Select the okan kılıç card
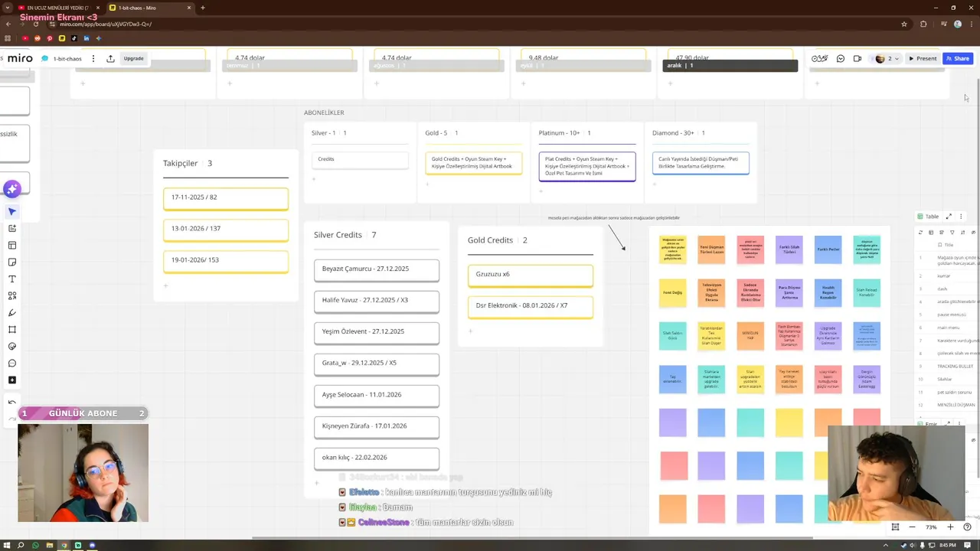This screenshot has height=551, width=980. 377,458
